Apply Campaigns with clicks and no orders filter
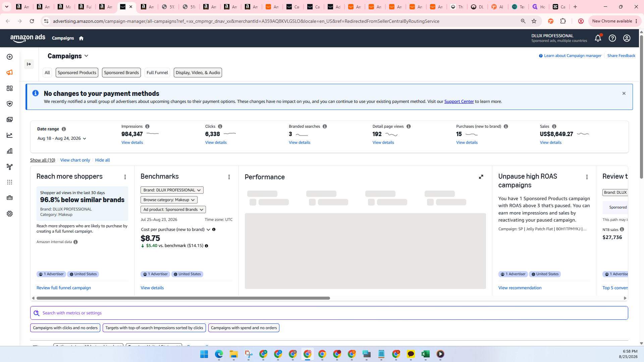644x362 pixels. coord(65,328)
